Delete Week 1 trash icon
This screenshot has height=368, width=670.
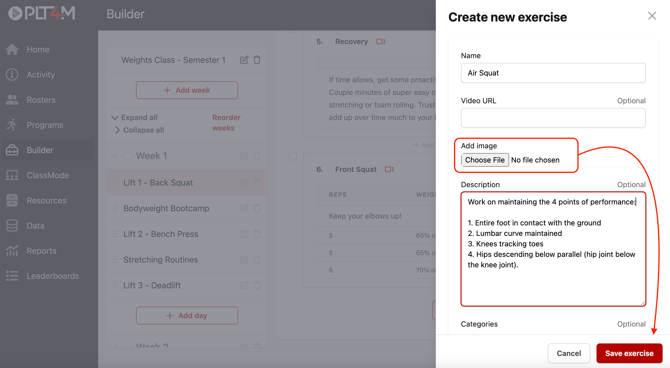257,156
